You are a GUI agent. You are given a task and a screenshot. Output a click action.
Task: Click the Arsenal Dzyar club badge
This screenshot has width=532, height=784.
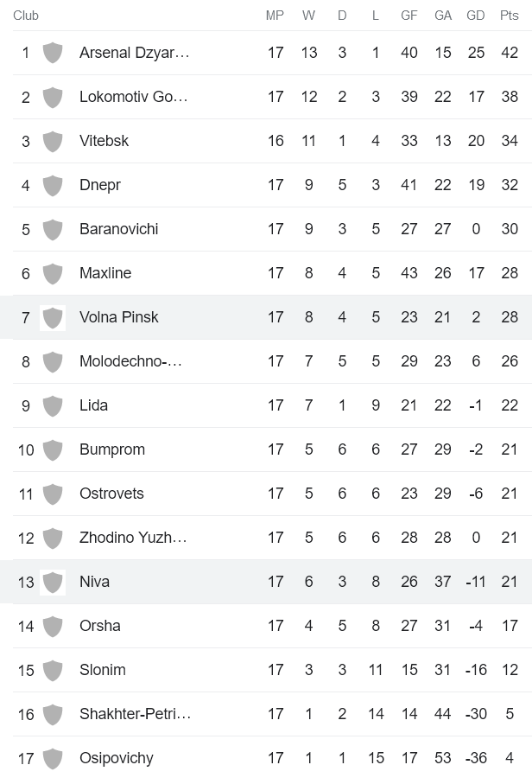pos(52,53)
